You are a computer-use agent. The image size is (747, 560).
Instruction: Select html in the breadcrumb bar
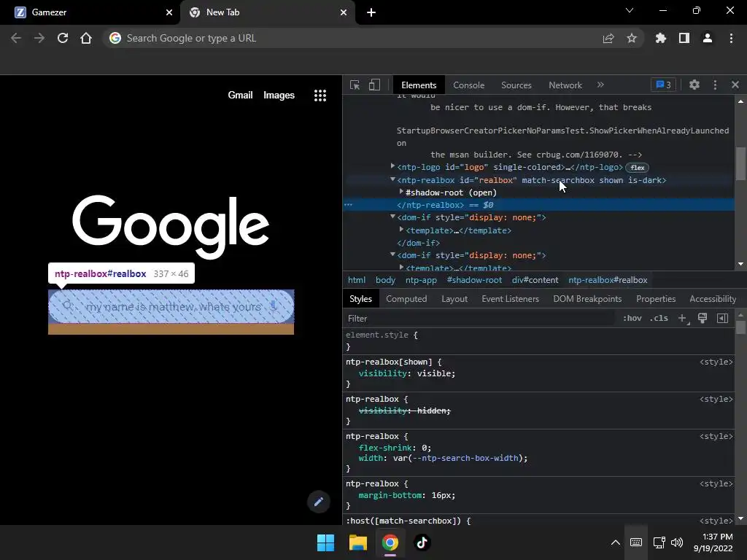(356, 280)
